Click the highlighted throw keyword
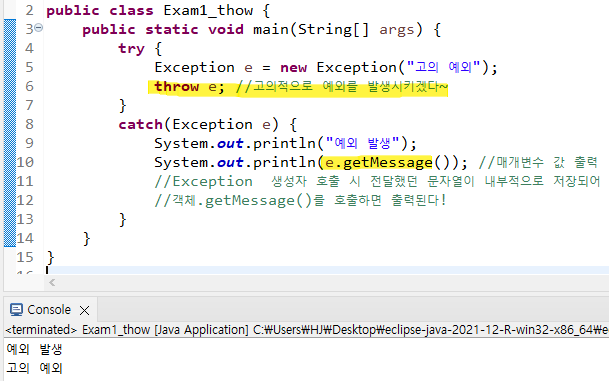 177,86
